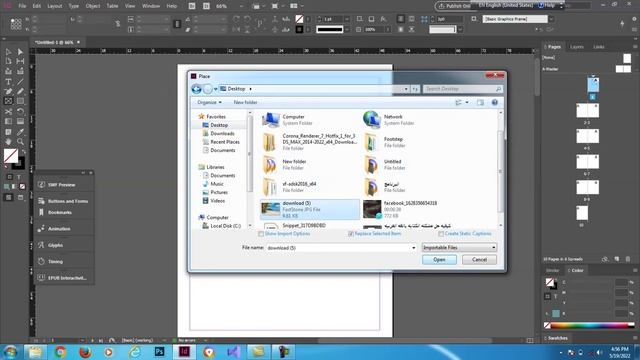Open the Window menu

pos(151,6)
